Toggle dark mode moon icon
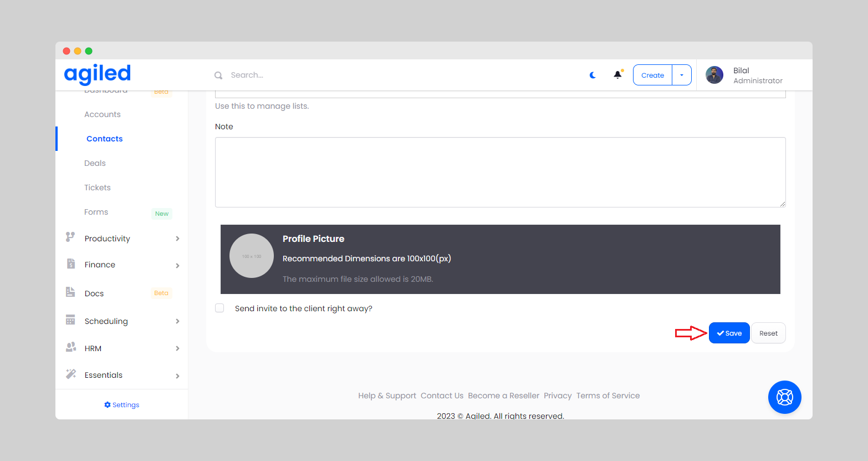The width and height of the screenshot is (868, 461). [593, 75]
